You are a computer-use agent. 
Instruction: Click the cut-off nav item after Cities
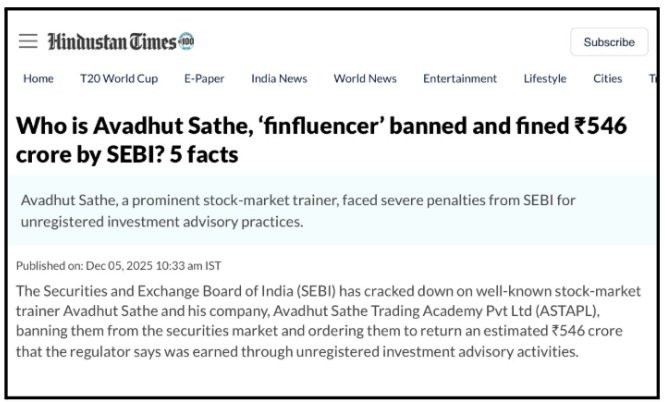(652, 78)
